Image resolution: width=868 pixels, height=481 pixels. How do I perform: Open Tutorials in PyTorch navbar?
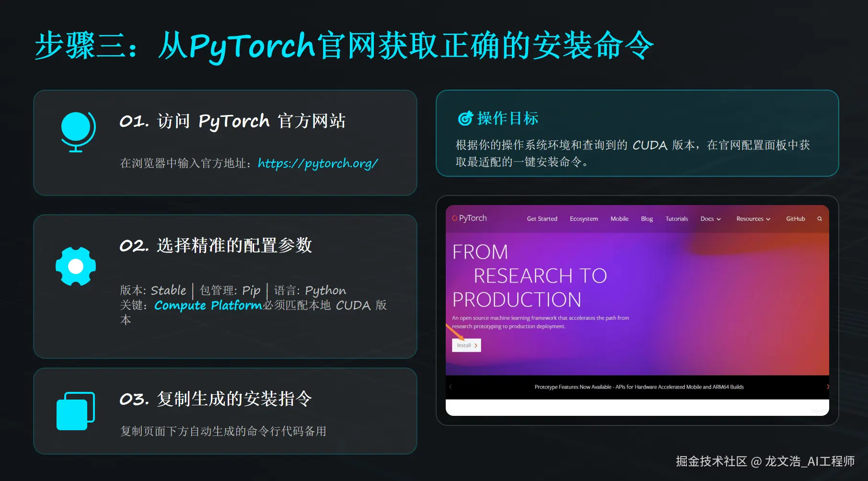[x=677, y=218]
